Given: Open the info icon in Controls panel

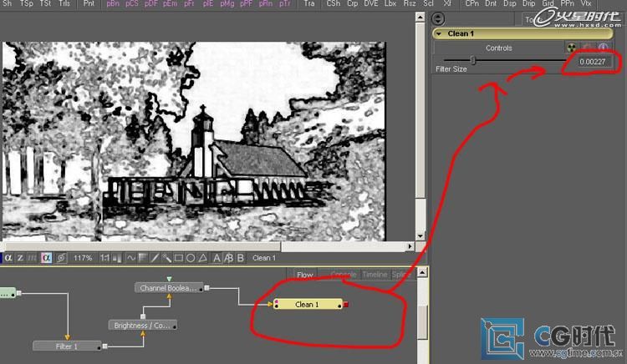Looking at the screenshot, I should pos(602,48).
